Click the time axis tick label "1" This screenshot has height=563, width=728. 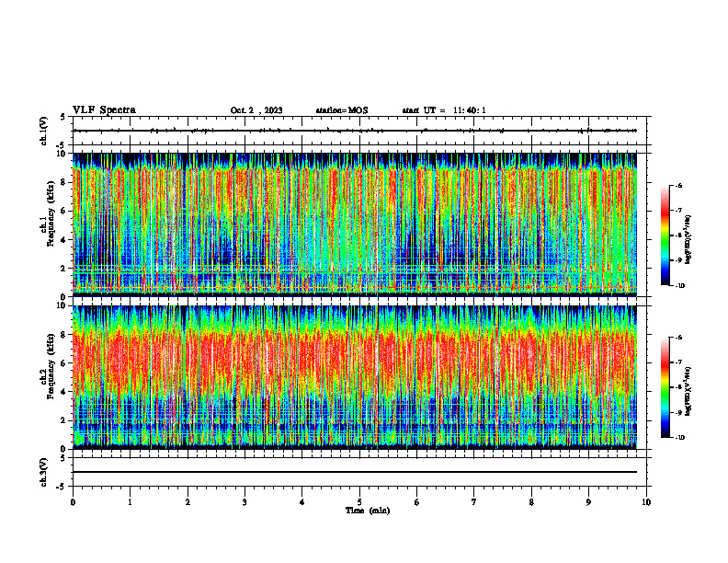pos(130,502)
